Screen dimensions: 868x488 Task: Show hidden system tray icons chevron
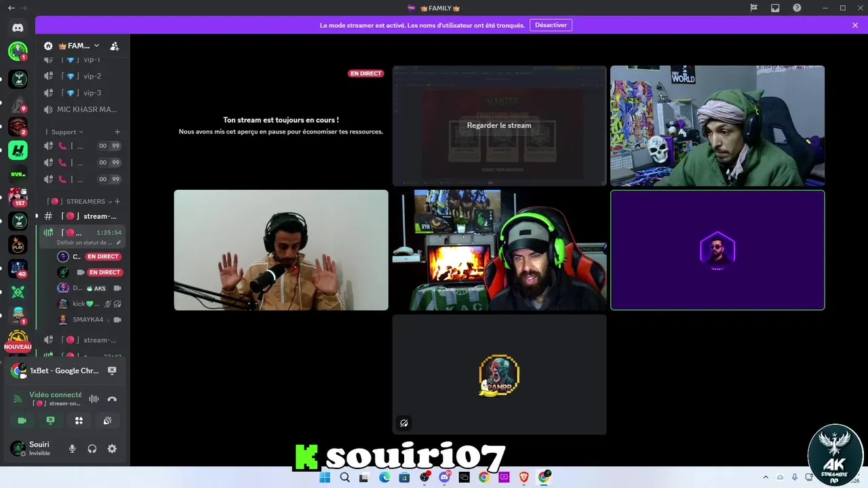tap(766, 477)
